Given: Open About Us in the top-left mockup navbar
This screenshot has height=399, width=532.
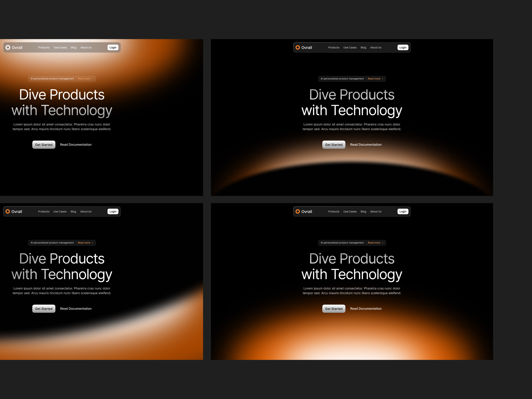Looking at the screenshot, I should pyautogui.click(x=86, y=48).
